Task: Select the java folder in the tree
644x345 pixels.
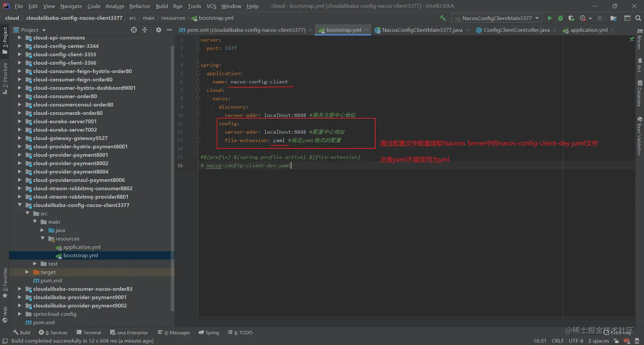Action: tap(60, 230)
